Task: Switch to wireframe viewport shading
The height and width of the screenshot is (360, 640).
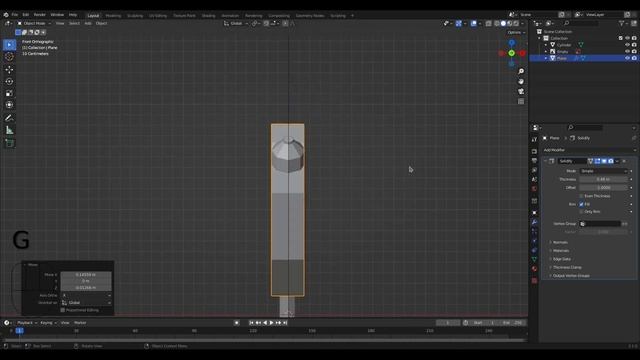Action: coord(497,24)
